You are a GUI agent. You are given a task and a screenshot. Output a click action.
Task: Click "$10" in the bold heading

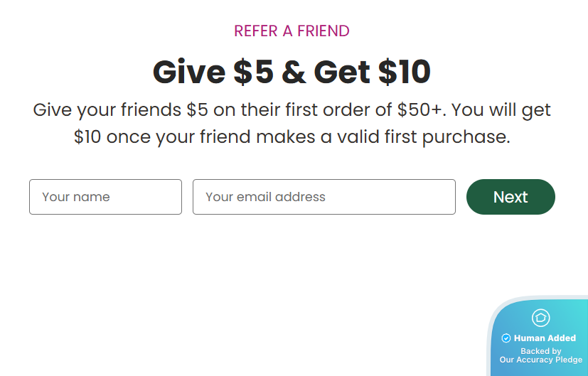tap(404, 72)
